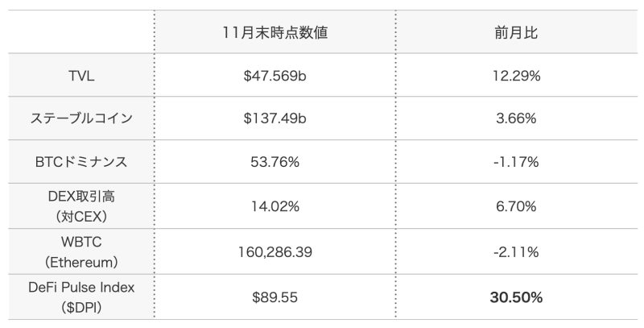
Task: Click the ステーブルコイン row label
Action: (x=81, y=118)
